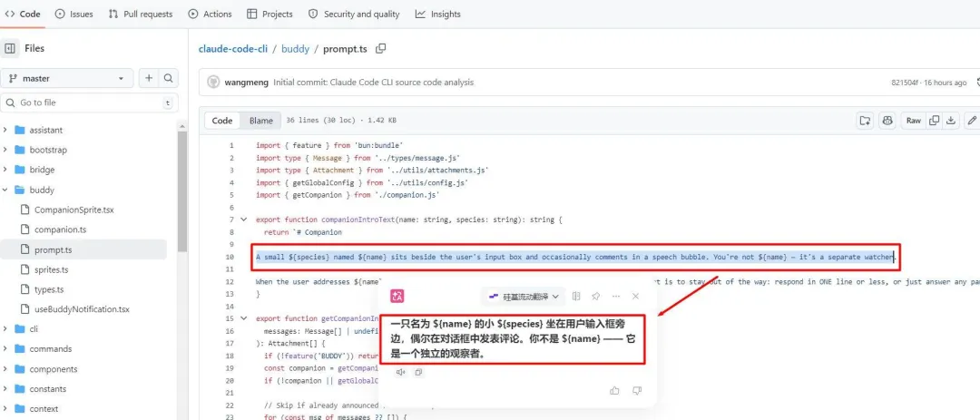Copy the prompt.ts file path
Image resolution: width=980 pixels, height=420 pixels.
point(380,48)
